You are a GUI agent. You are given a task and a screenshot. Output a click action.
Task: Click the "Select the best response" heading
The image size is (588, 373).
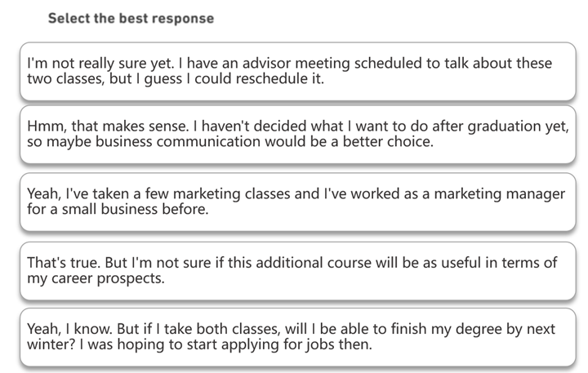(131, 19)
